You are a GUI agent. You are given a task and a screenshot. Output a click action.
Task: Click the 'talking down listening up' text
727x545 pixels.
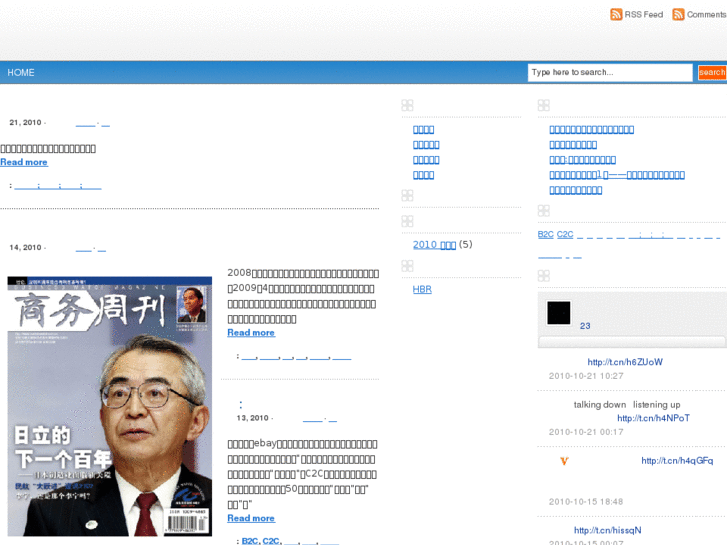(627, 405)
